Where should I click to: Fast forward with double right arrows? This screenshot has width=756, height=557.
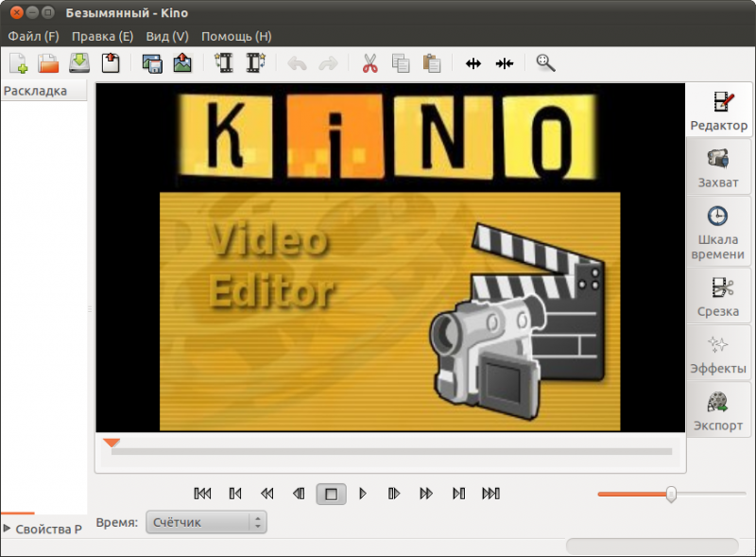[x=426, y=494]
